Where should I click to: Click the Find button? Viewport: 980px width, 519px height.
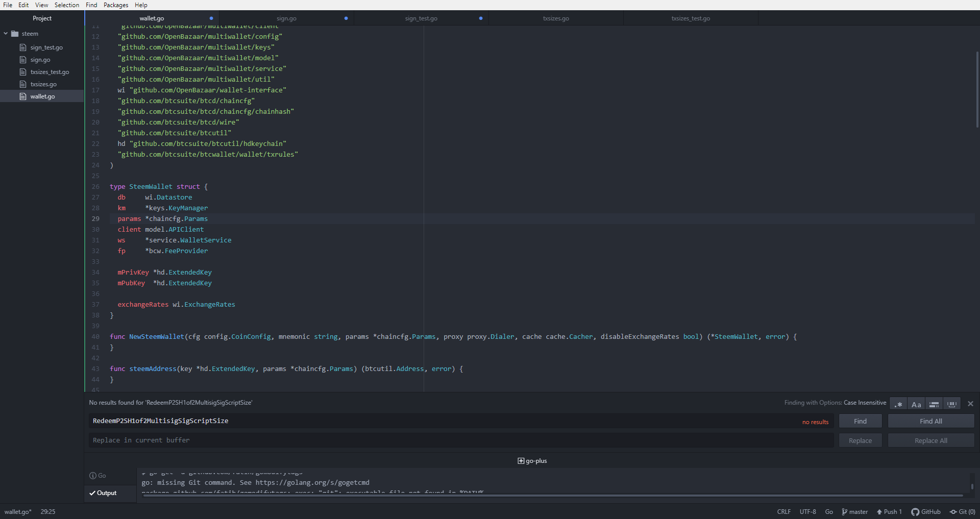(x=861, y=421)
